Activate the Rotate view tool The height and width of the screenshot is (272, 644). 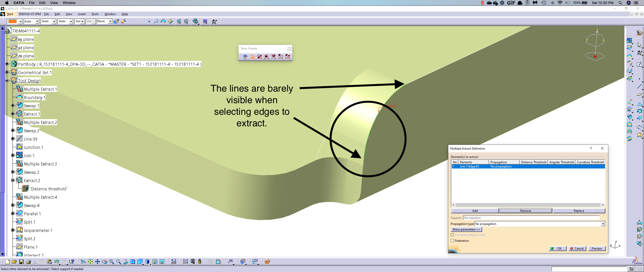click(x=105, y=261)
